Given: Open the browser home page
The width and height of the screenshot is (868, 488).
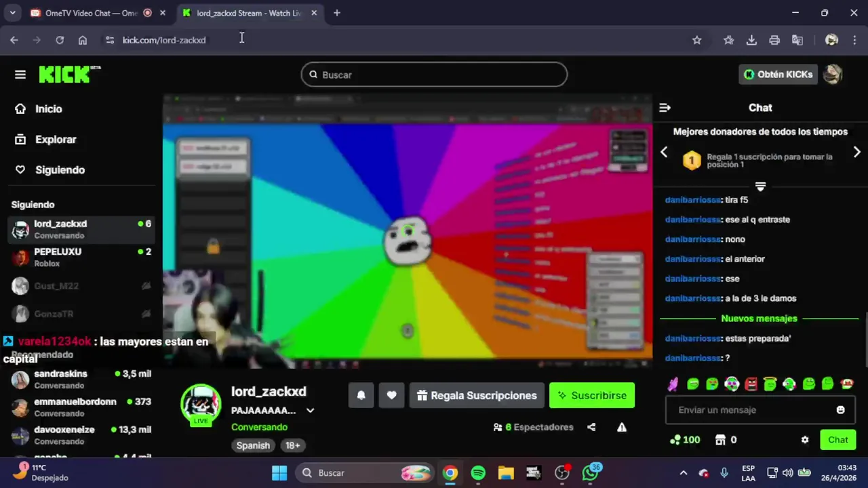Looking at the screenshot, I should pos(83,40).
